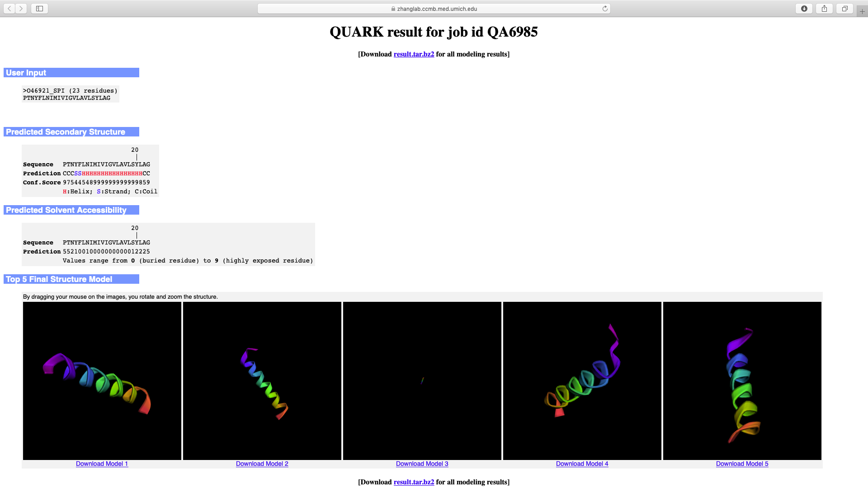The width and height of the screenshot is (868, 488).
Task: Go back with Safari back arrow
Action: (x=9, y=9)
